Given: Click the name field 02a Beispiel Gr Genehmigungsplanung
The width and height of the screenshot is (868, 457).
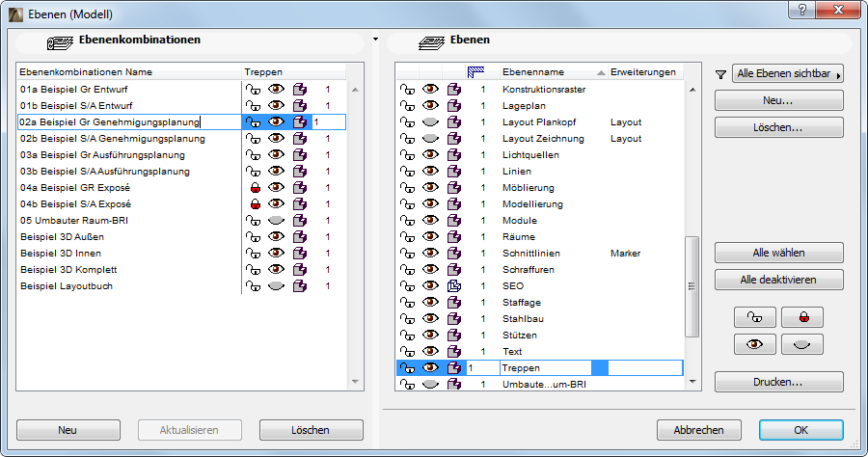Looking at the screenshot, I should coord(129,122).
